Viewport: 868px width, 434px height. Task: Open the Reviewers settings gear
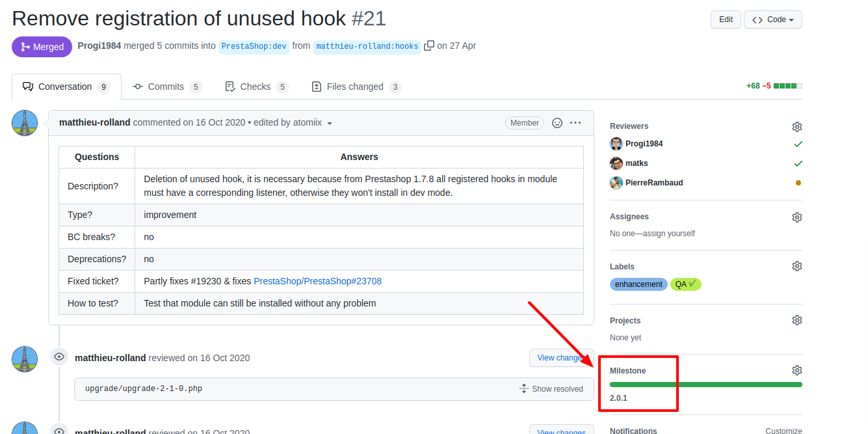coord(797,126)
